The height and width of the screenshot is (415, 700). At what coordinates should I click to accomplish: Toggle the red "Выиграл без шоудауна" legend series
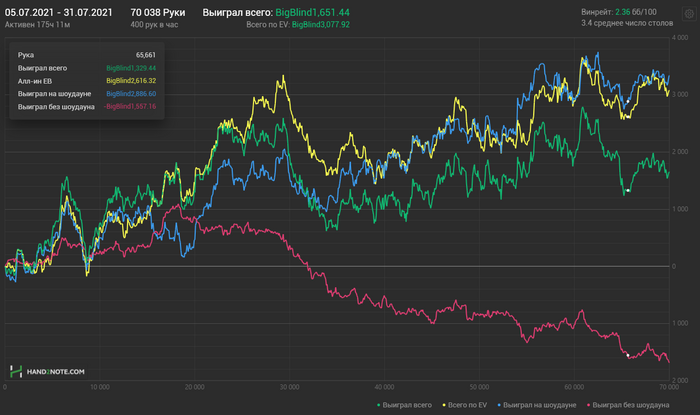628,405
